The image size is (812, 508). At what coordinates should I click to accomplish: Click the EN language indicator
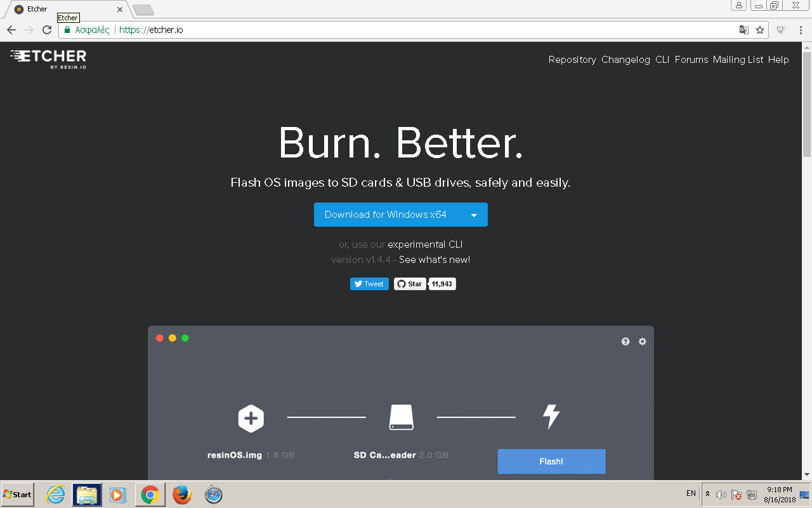click(x=691, y=493)
